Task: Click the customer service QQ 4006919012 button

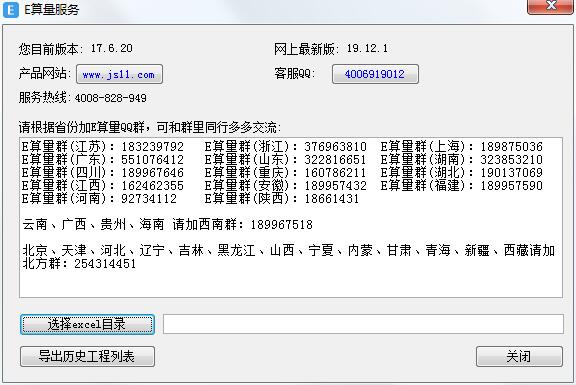Action: click(x=375, y=74)
